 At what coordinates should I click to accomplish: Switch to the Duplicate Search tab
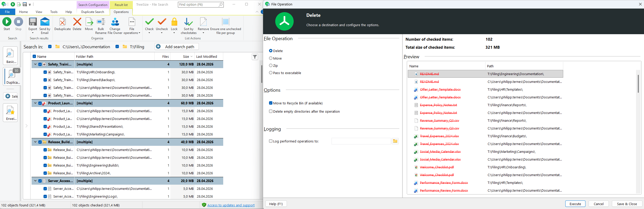[92, 12]
